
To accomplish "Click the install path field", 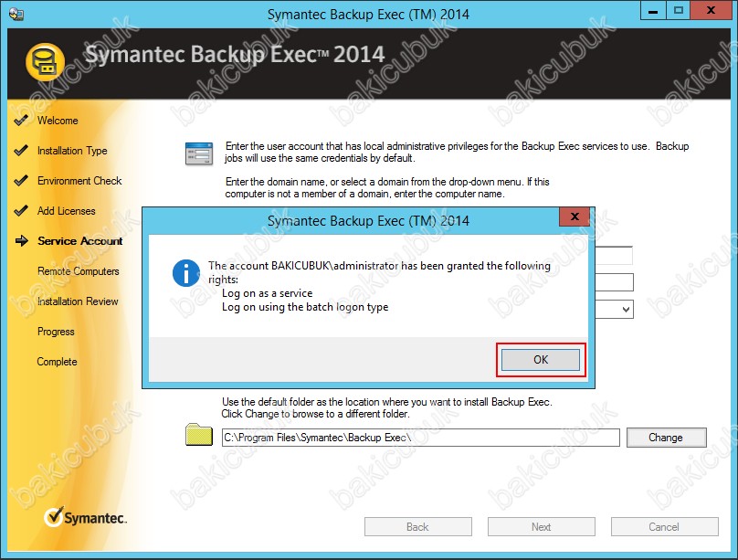I will (421, 438).
